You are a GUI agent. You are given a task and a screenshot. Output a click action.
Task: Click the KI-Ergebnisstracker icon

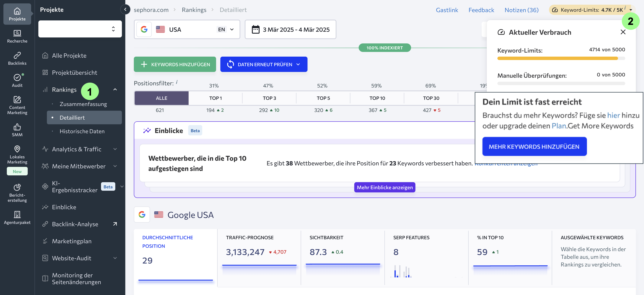point(45,186)
